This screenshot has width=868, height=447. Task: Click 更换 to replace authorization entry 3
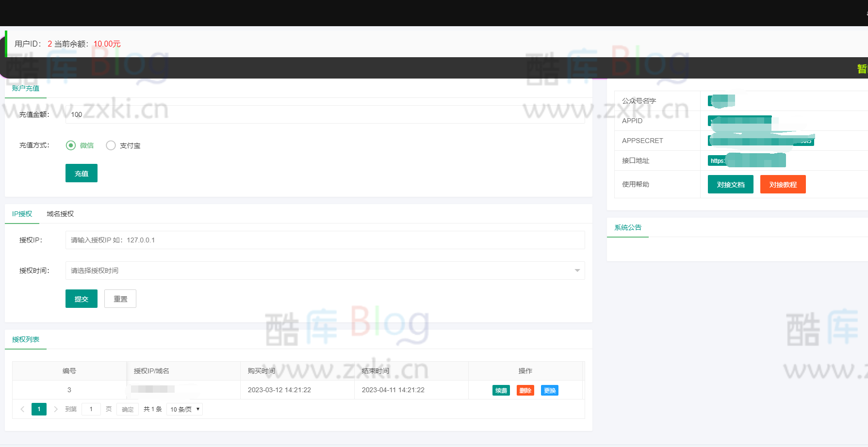pyautogui.click(x=549, y=390)
